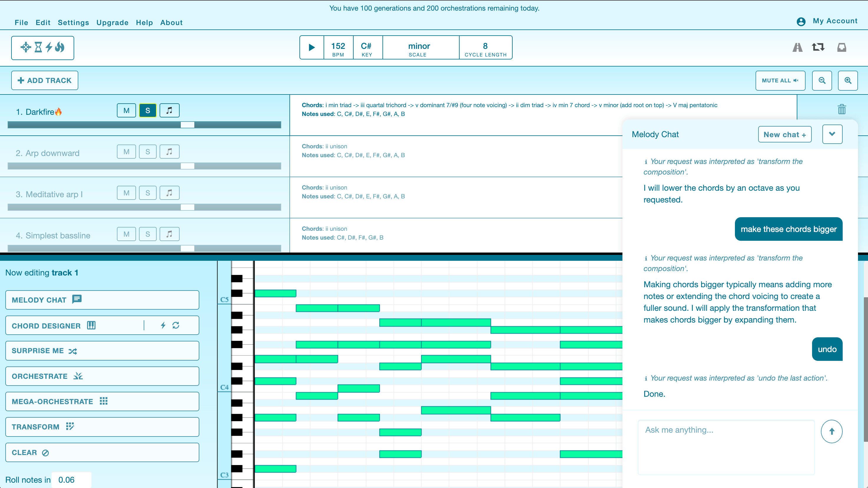Click the loop arrows icon top right
This screenshot has height=488, width=868.
tap(818, 47)
